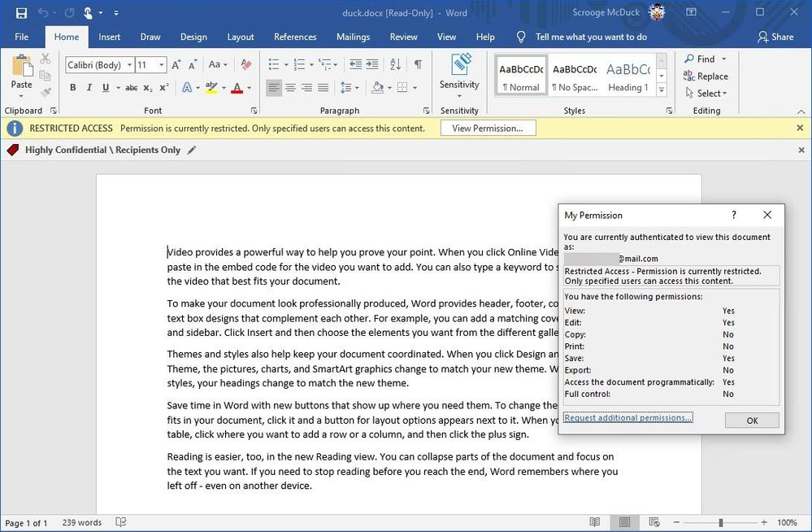Image resolution: width=812 pixels, height=532 pixels.
Task: Open the File tab
Action: [22, 37]
